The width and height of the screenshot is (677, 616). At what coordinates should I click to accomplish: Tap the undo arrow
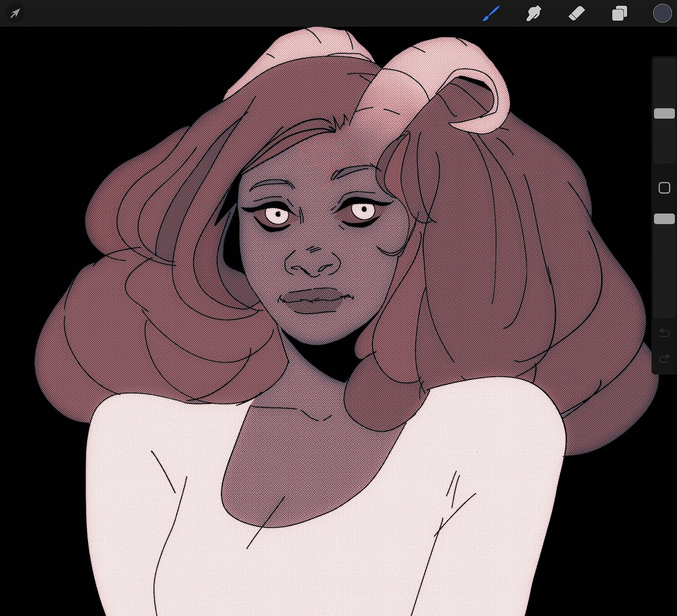point(664,333)
